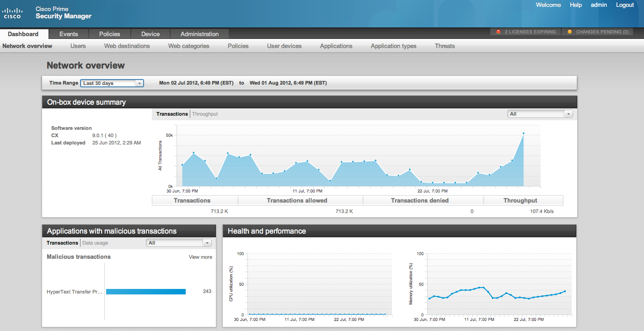Open the Help link
The width and height of the screenshot is (644, 331).
click(576, 5)
